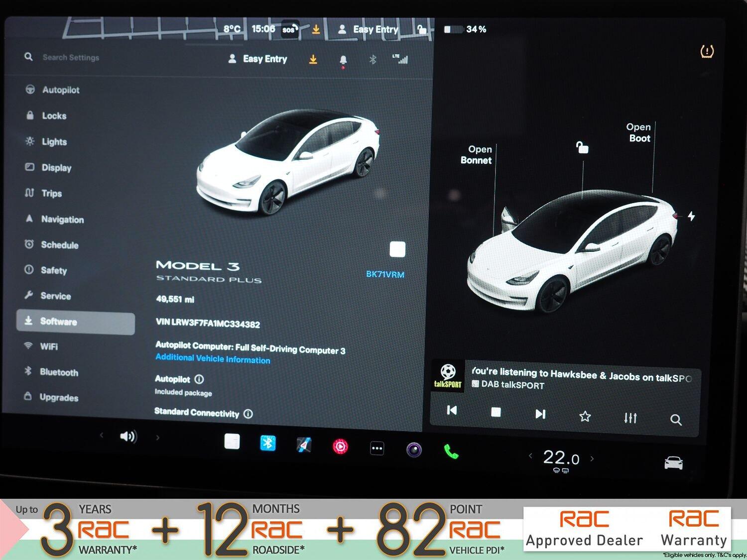This screenshot has height=560, width=747.
Task: Select Schedule in the settings sidebar
Action: click(x=59, y=245)
